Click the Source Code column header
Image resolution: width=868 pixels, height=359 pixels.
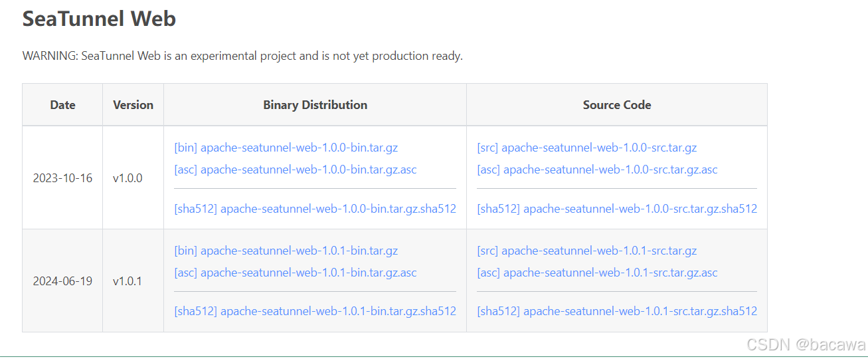click(617, 105)
